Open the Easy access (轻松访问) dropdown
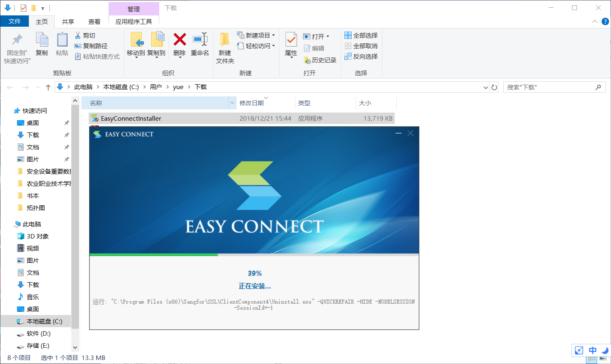 (256, 46)
